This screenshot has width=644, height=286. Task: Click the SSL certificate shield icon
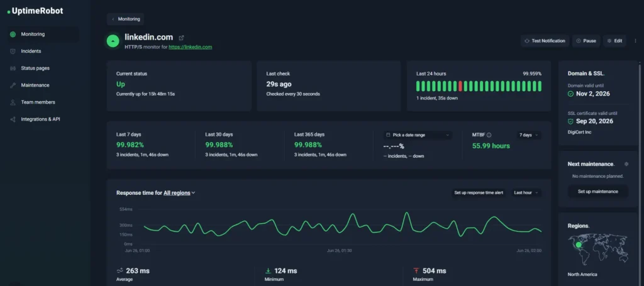570,121
